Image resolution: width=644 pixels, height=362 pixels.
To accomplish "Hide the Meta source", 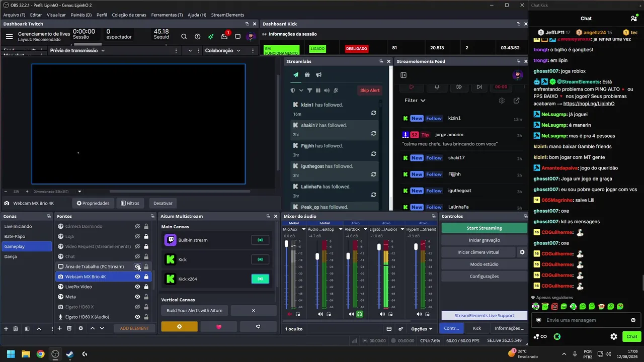I will pos(137,297).
